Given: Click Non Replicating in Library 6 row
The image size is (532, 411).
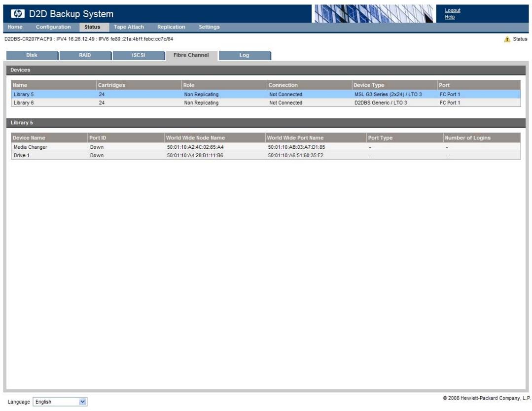Looking at the screenshot, I should 201,103.
